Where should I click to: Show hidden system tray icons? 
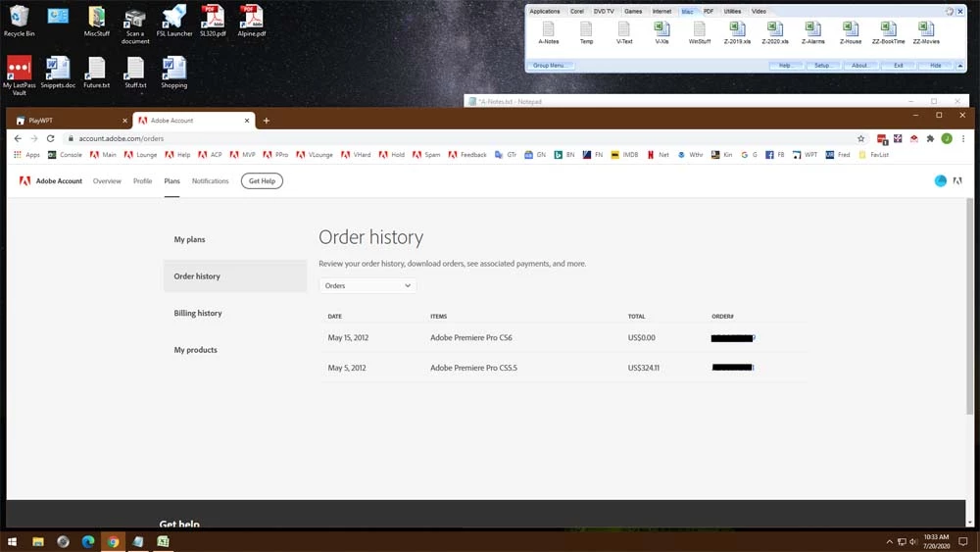pos(889,541)
